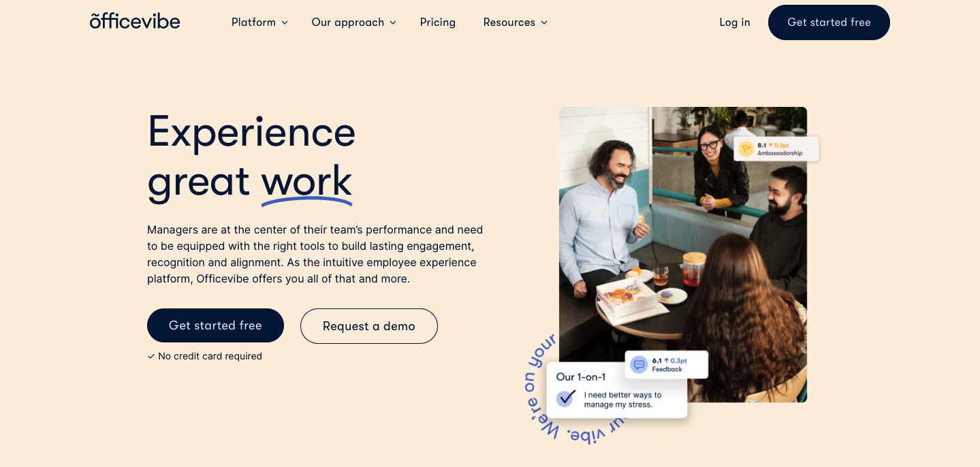The width and height of the screenshot is (980, 467).
Task: Toggle the 8.1 Ambassadorship score badge
Action: pyautogui.click(x=777, y=148)
